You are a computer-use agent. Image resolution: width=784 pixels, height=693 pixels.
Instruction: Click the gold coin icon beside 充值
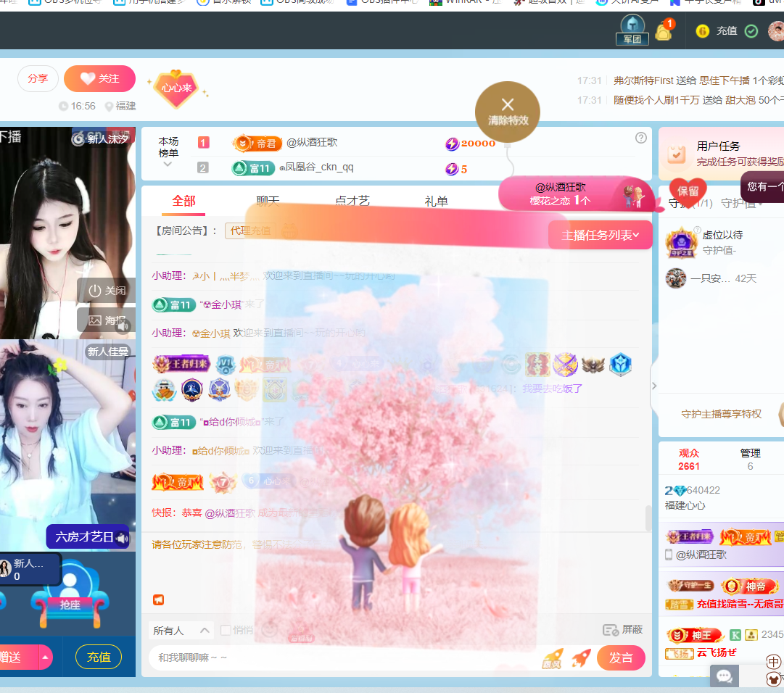click(x=702, y=31)
